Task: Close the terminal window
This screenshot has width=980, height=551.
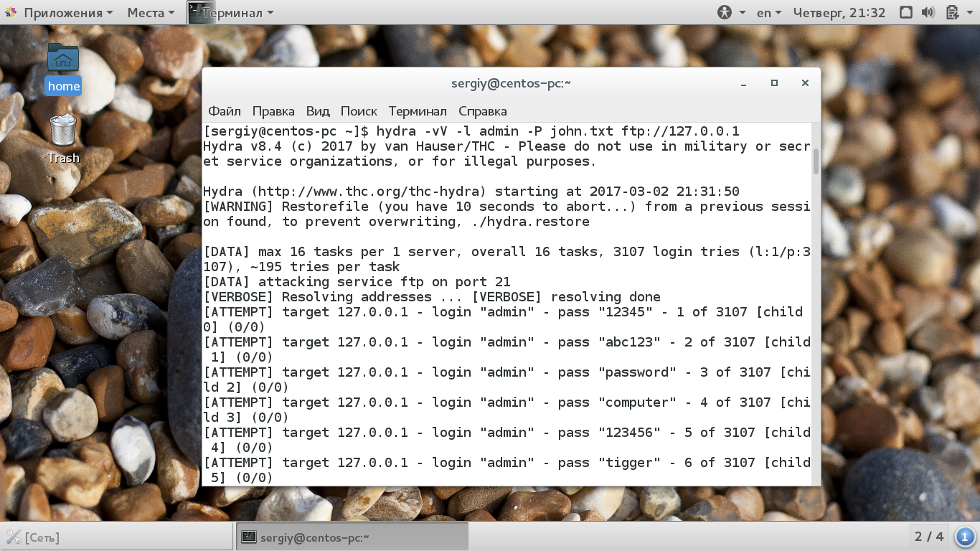Action: [805, 83]
